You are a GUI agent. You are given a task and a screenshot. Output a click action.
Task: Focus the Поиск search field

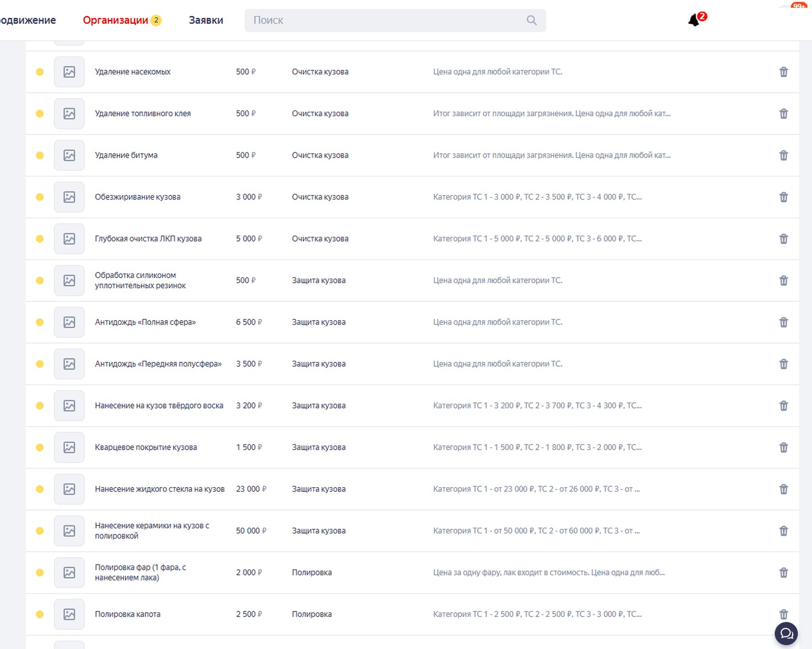[x=395, y=20]
